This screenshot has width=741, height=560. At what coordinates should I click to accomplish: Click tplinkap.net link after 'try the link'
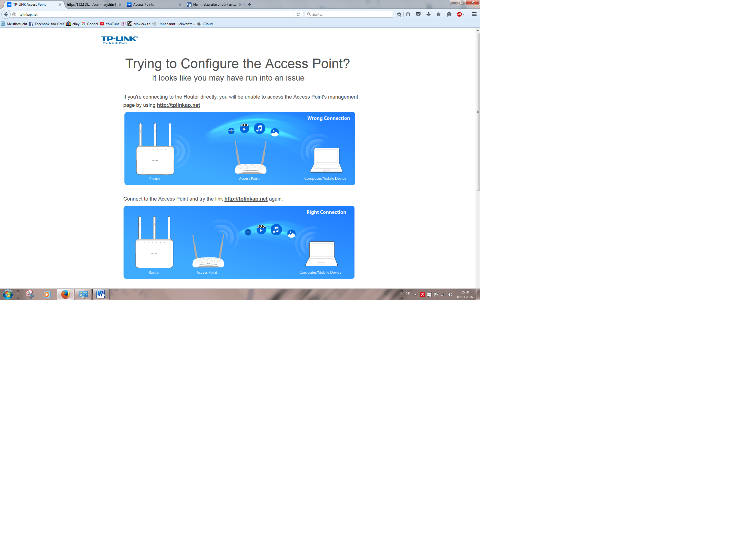point(246,199)
